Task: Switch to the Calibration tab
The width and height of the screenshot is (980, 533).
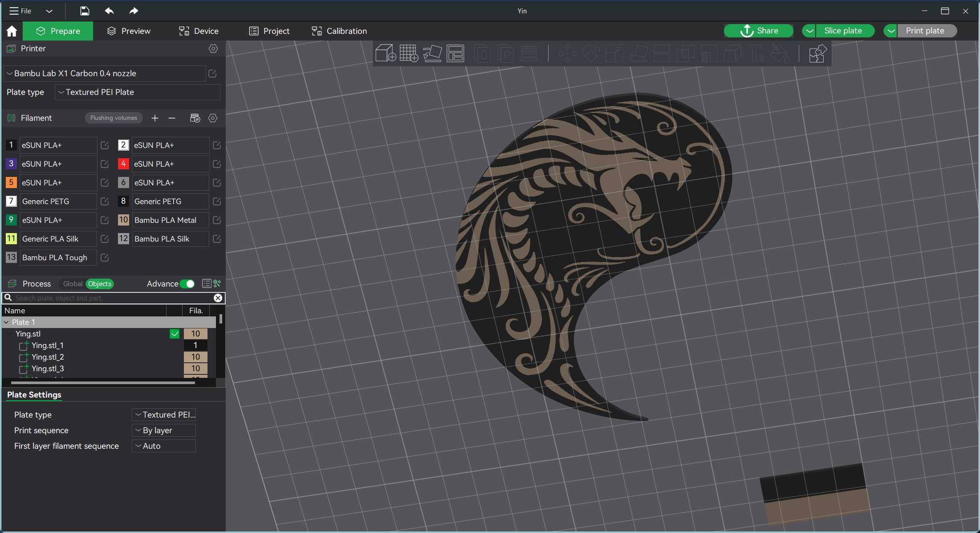Action: click(339, 31)
